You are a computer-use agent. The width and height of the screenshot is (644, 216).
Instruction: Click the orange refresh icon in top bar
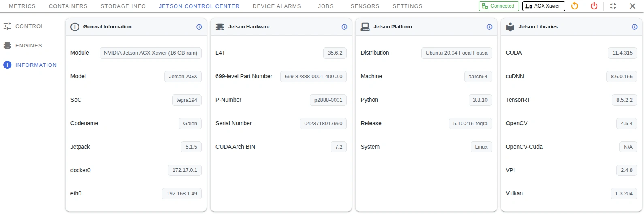pyautogui.click(x=574, y=6)
